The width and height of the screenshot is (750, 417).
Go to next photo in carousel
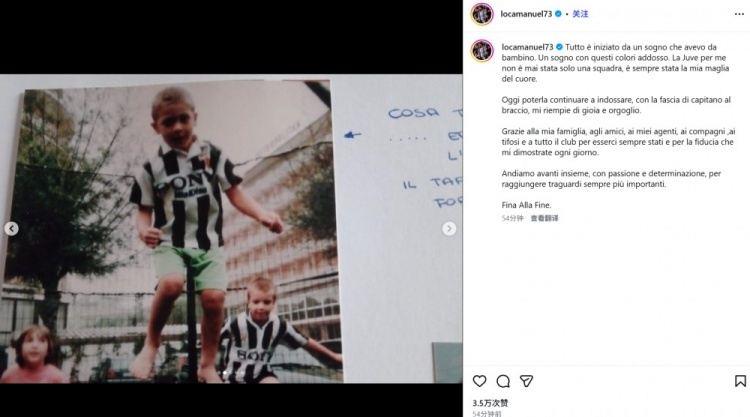pos(449,229)
